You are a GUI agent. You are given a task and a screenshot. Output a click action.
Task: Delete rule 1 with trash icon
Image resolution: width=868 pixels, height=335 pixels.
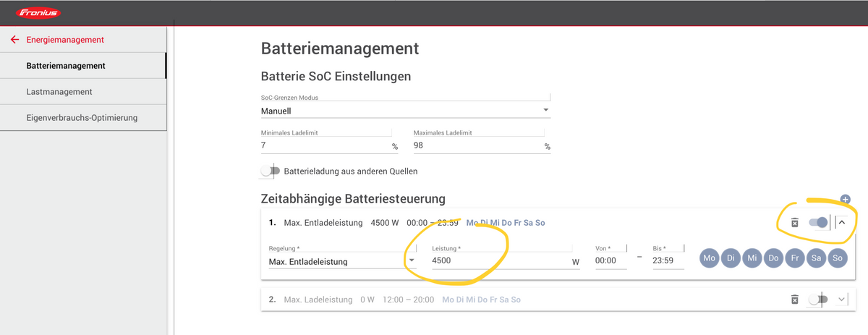pos(794,223)
